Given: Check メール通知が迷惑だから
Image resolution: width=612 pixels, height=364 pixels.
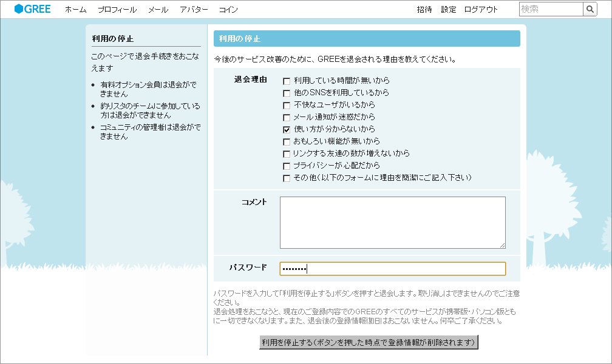Looking at the screenshot, I should coord(287,118).
